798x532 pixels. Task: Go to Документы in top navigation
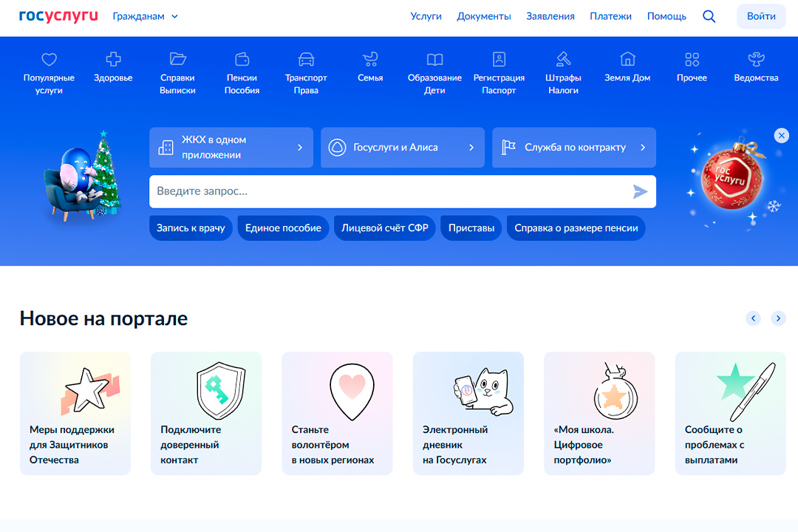click(483, 16)
